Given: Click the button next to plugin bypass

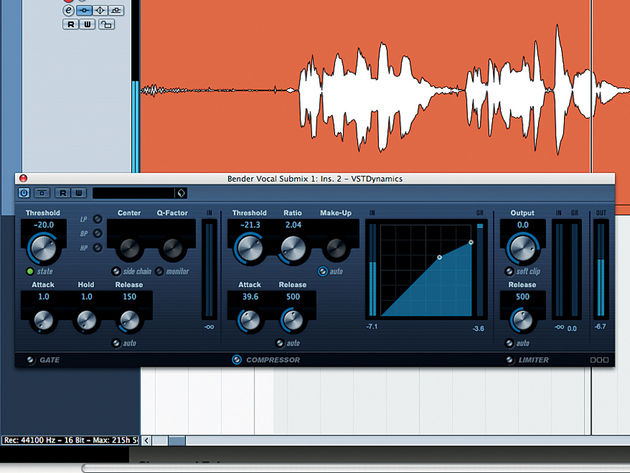Looking at the screenshot, I should coord(42,193).
